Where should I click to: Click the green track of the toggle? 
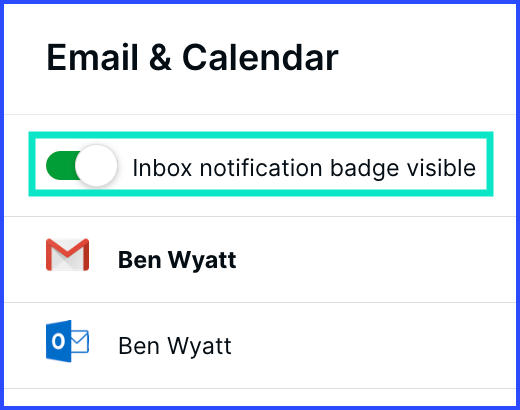coord(62,166)
